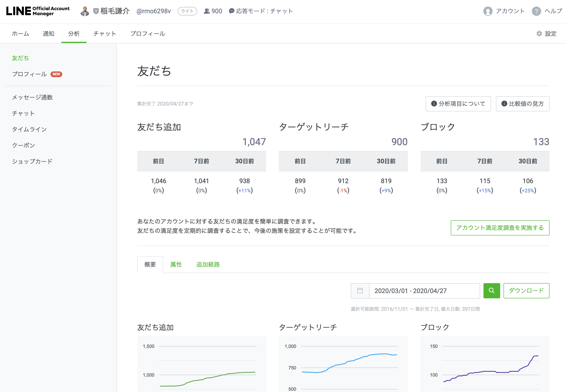Open the プロフィール top navigation tab
The image size is (566, 392).
147,34
